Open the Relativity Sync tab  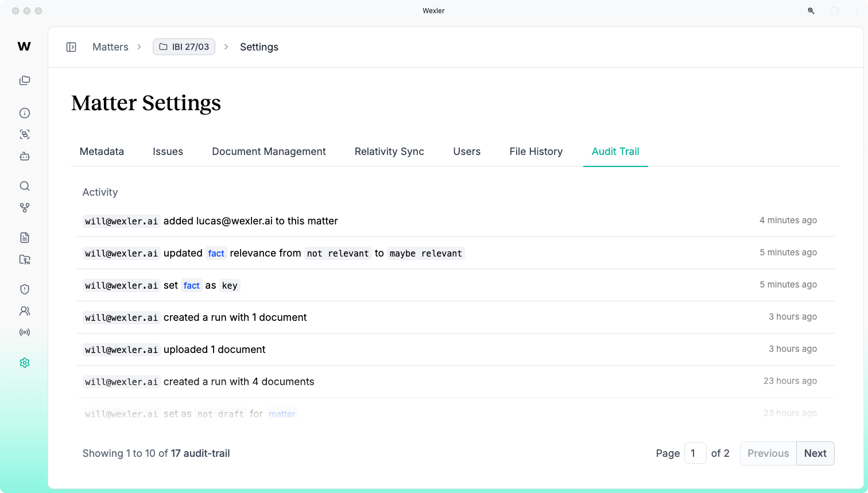[389, 152]
